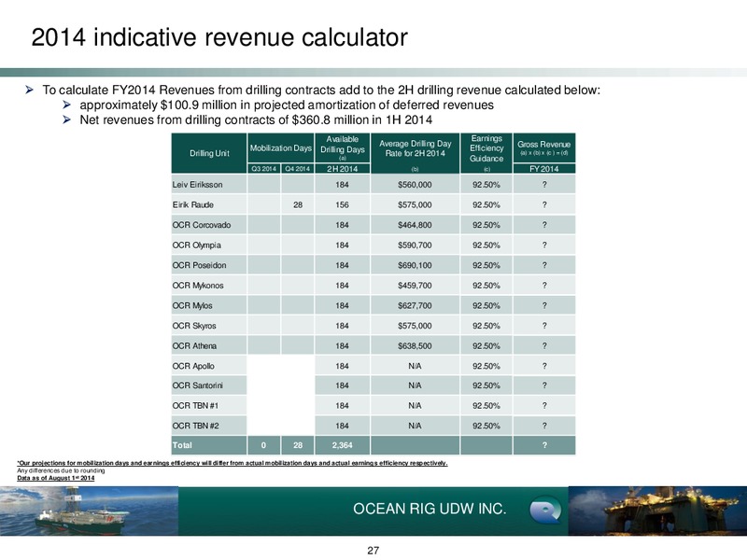Click the 'To calculate FY2014 Revenues' bullet

point(321,90)
